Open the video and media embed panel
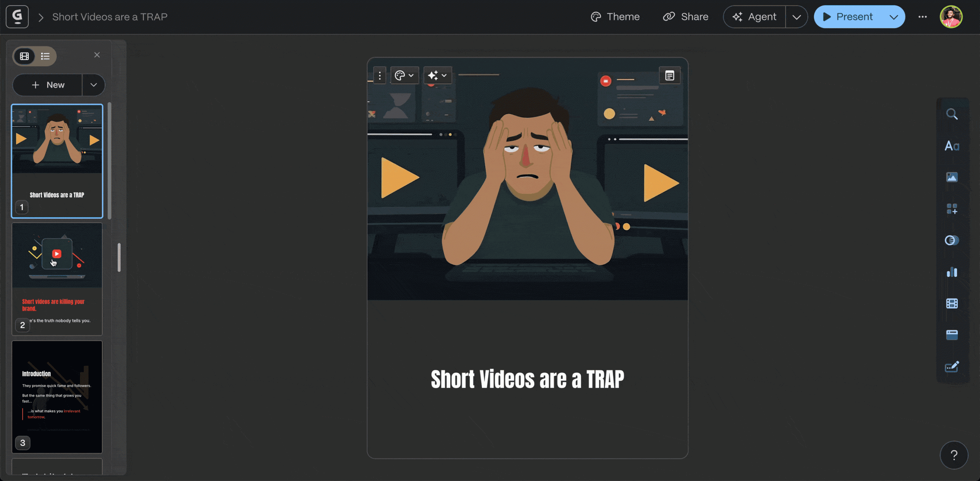Viewport: 980px width, 481px height. (x=952, y=304)
